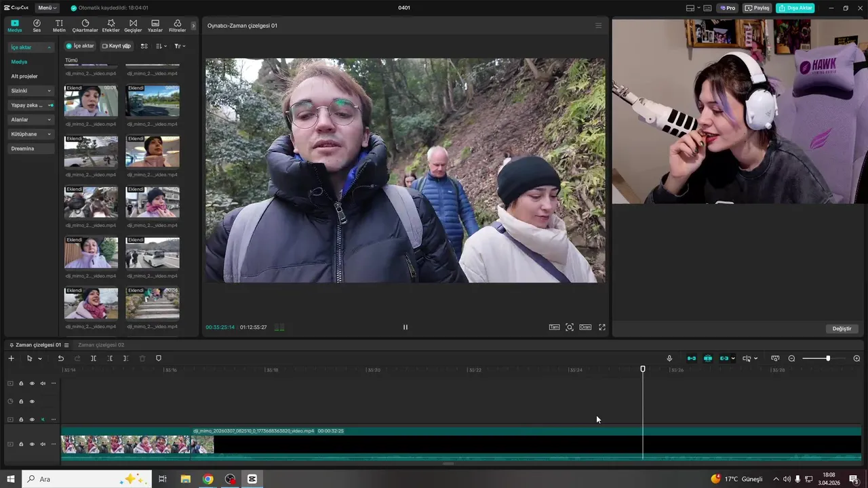
Task: Open the Yazılar captions tab
Action: (155, 26)
